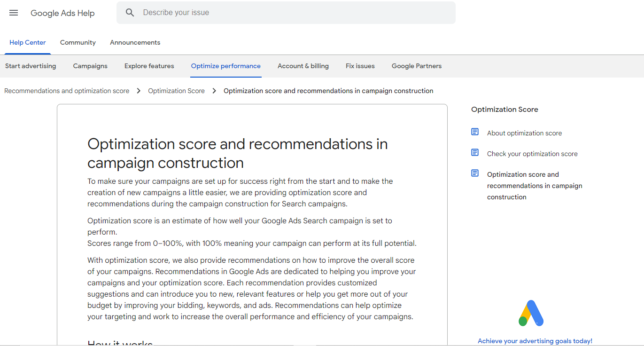Click the current page breadcrumb text
This screenshot has height=346, width=644.
point(328,91)
